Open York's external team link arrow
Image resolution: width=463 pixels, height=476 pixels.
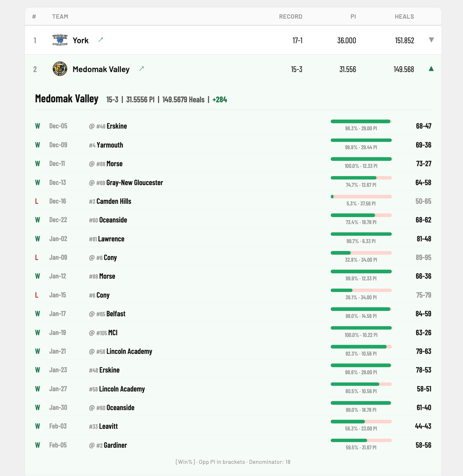point(101,40)
